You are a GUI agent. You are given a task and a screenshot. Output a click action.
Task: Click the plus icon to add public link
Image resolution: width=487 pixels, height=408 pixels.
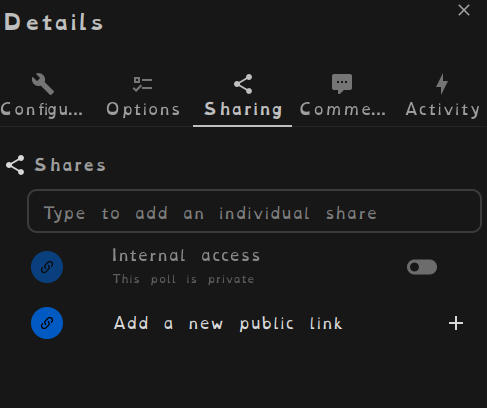[x=456, y=323]
